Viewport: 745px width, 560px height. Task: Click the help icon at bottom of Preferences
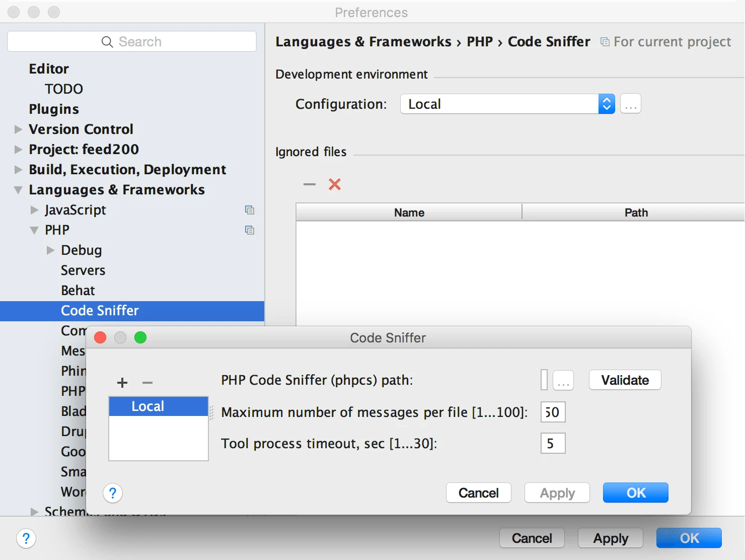pyautogui.click(x=26, y=538)
